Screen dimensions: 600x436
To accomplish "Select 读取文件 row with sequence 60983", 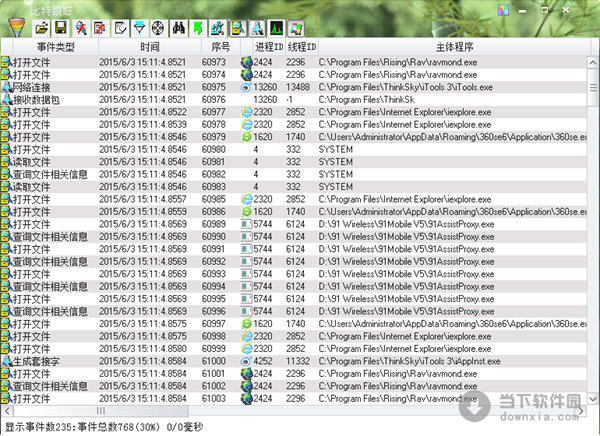I will point(294,187).
